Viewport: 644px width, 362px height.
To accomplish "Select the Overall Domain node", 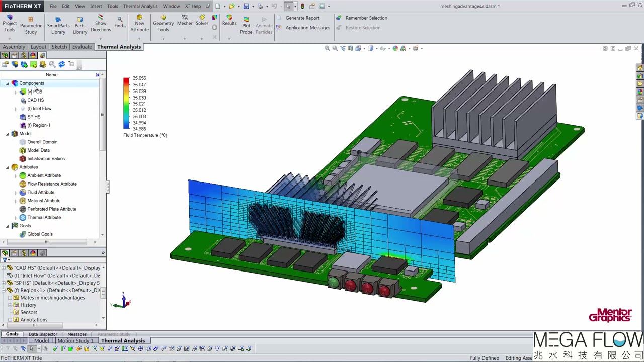I will point(42,142).
